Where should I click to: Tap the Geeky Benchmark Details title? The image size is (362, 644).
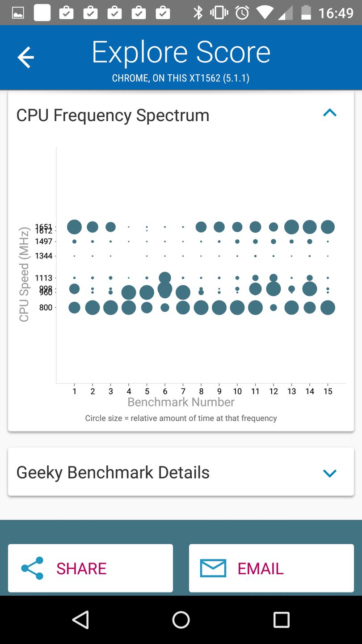(x=113, y=472)
